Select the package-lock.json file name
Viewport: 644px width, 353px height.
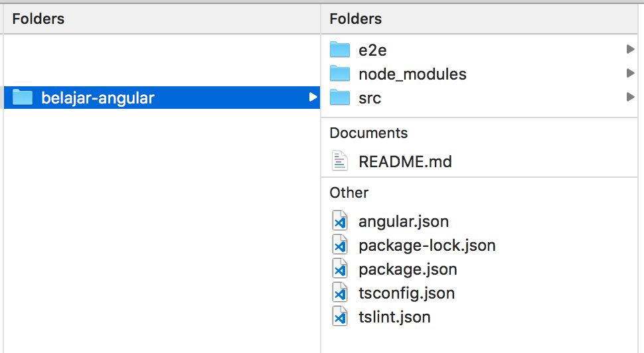(x=427, y=246)
